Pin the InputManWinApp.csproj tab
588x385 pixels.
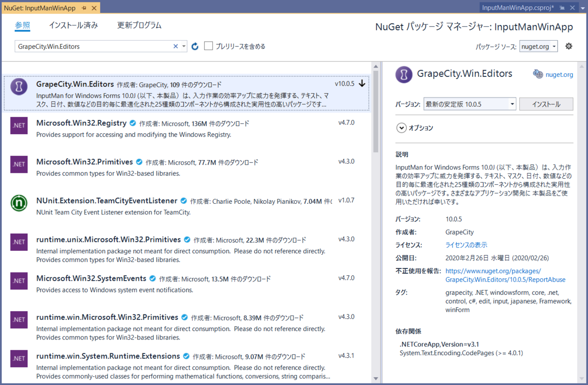pyautogui.click(x=562, y=7)
